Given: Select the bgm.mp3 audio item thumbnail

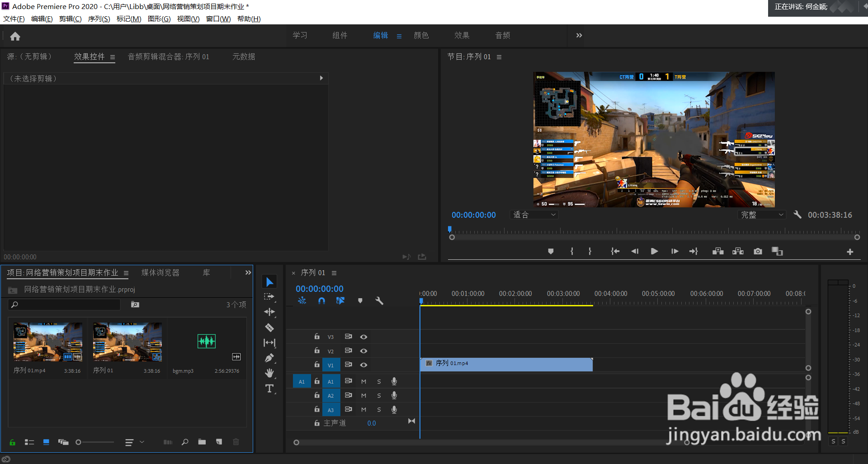Looking at the screenshot, I should 207,341.
